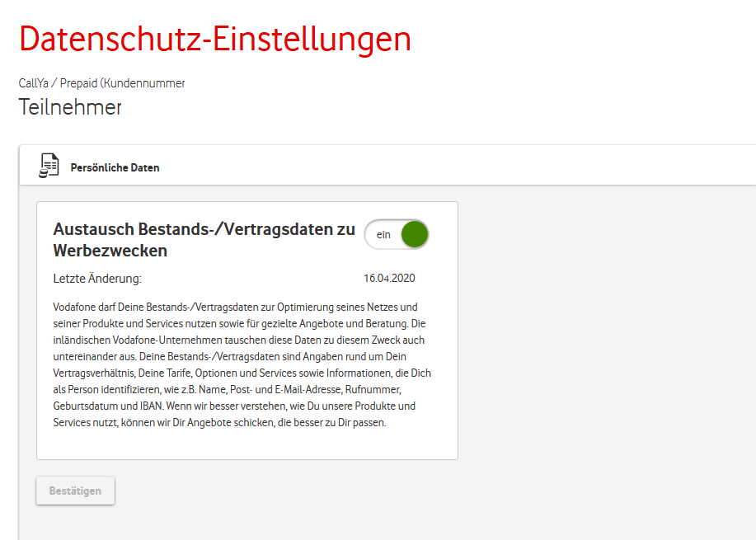Click the CallYa / Prepaid (Kundennummer text
This screenshot has height=540, width=756.
(x=101, y=83)
